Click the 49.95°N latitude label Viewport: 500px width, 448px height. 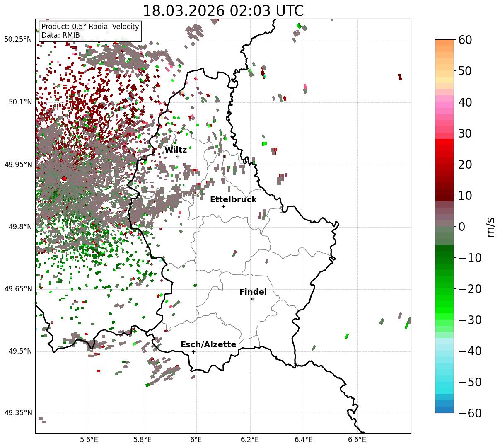click(x=18, y=165)
